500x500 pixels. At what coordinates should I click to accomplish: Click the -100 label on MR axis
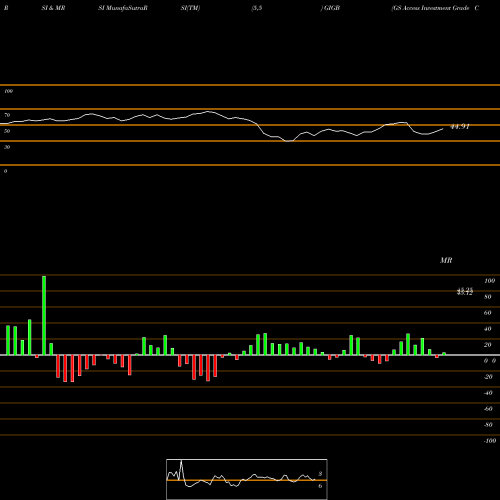[490, 441]
